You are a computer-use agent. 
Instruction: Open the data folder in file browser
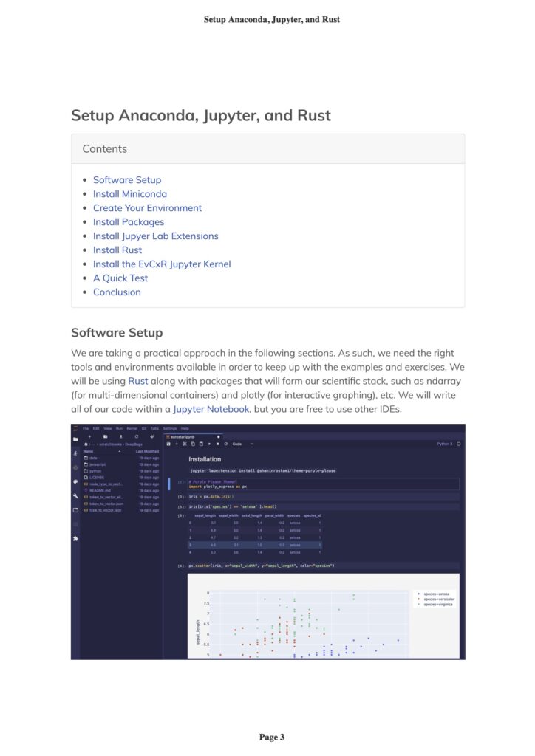(x=93, y=458)
